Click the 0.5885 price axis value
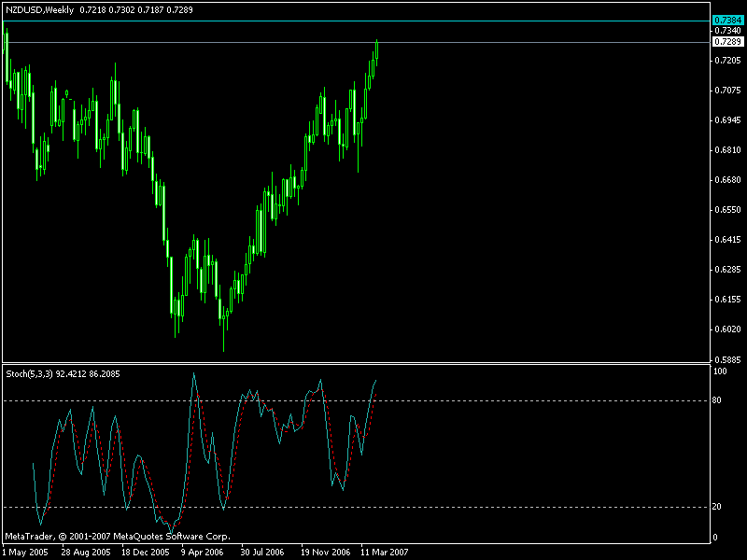This screenshot has height=560, width=747. click(x=728, y=360)
